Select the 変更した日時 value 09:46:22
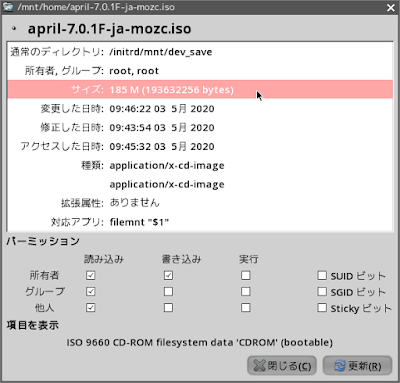Viewport: 400px width, 383px height. pos(162,109)
